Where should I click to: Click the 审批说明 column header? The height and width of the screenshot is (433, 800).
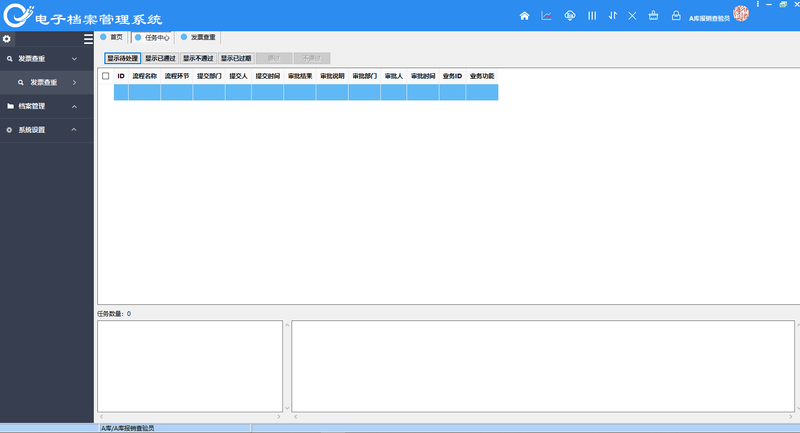tap(332, 76)
